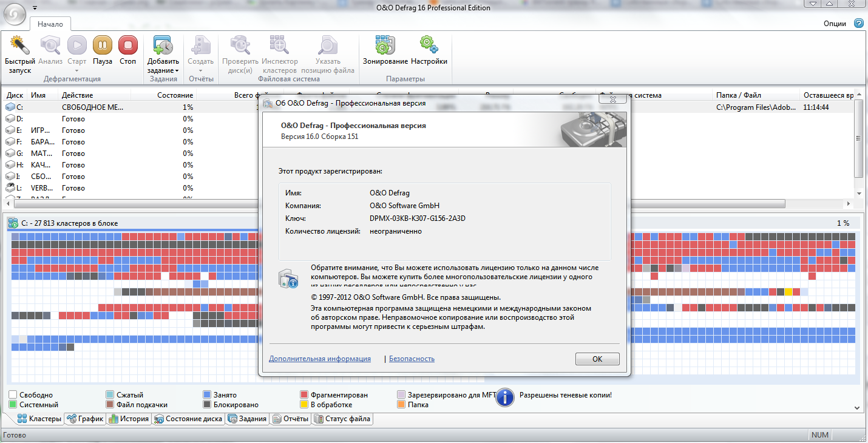Click the license key DPMX-03KB-K307-G156-2A3D
Viewport: 868px width, 443px height.
[x=417, y=218]
